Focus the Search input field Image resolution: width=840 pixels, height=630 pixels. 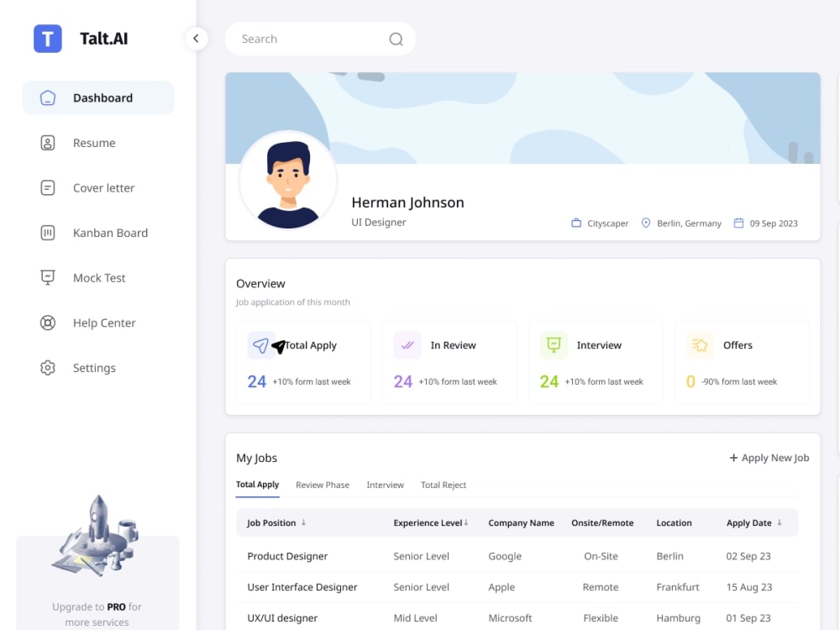click(320, 39)
